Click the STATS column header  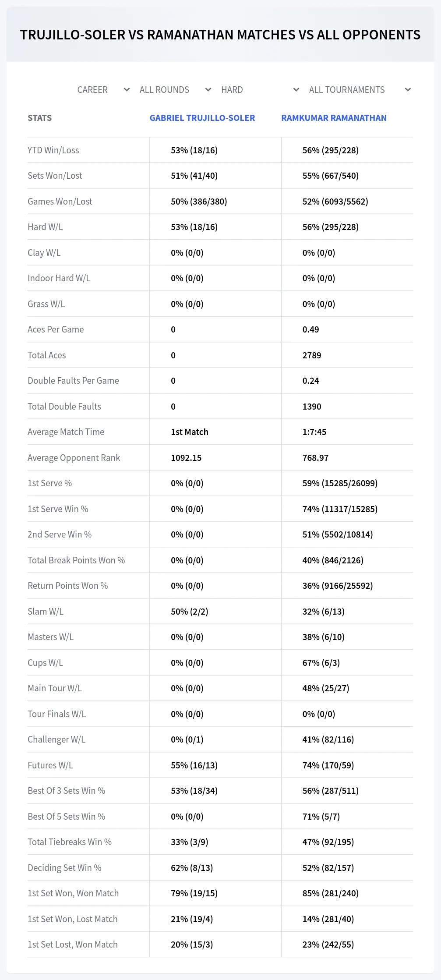tap(40, 118)
